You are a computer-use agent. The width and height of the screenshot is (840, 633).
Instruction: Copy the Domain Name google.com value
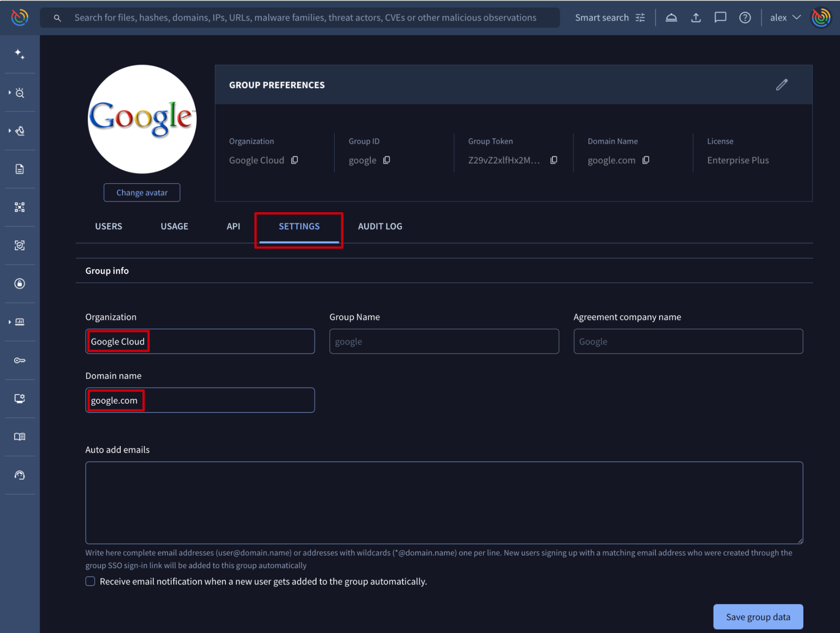645,160
